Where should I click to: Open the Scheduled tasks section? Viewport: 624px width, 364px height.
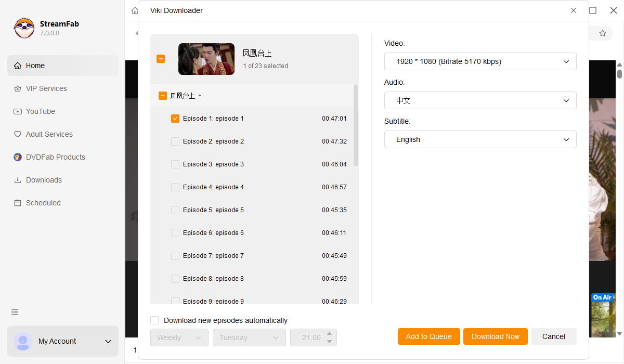(43, 203)
